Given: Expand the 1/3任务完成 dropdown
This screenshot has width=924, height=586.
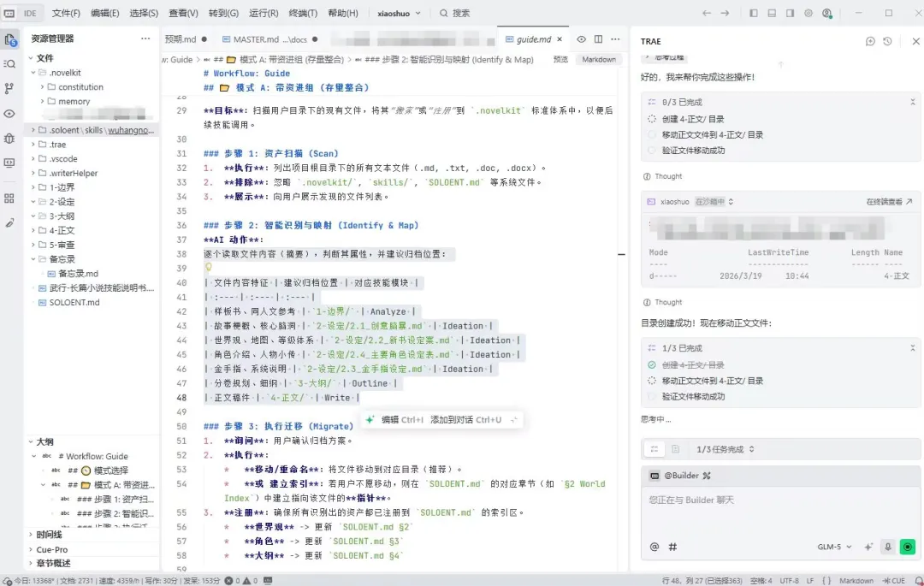Looking at the screenshot, I should [725, 449].
